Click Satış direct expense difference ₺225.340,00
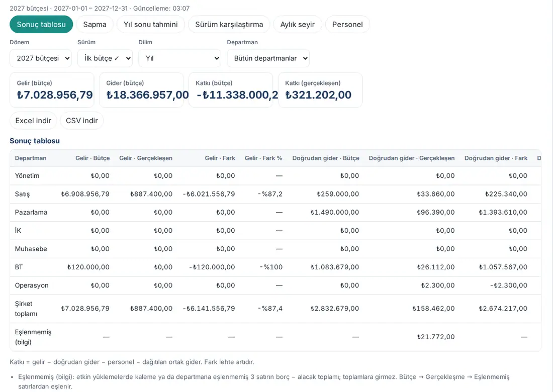The height and width of the screenshot is (392, 553). point(506,194)
